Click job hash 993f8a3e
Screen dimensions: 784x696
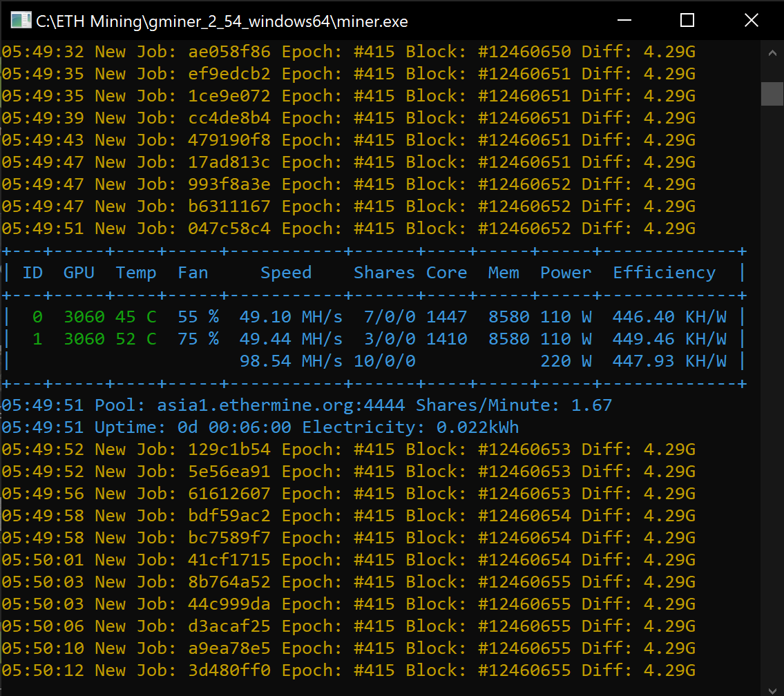[229, 184]
